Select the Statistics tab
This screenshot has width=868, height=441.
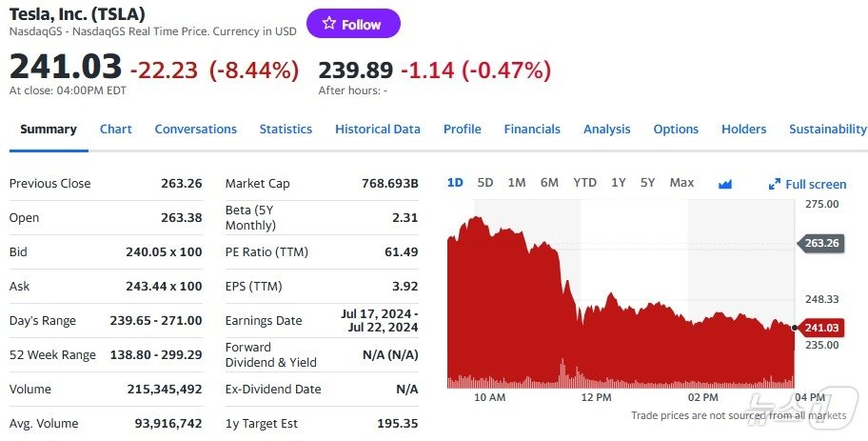pyautogui.click(x=286, y=130)
